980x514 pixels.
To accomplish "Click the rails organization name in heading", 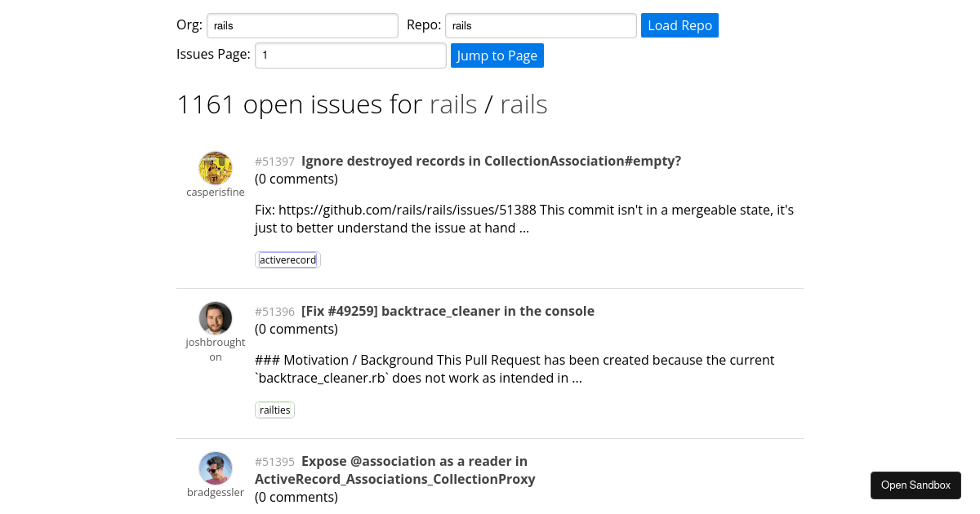I will [x=453, y=104].
